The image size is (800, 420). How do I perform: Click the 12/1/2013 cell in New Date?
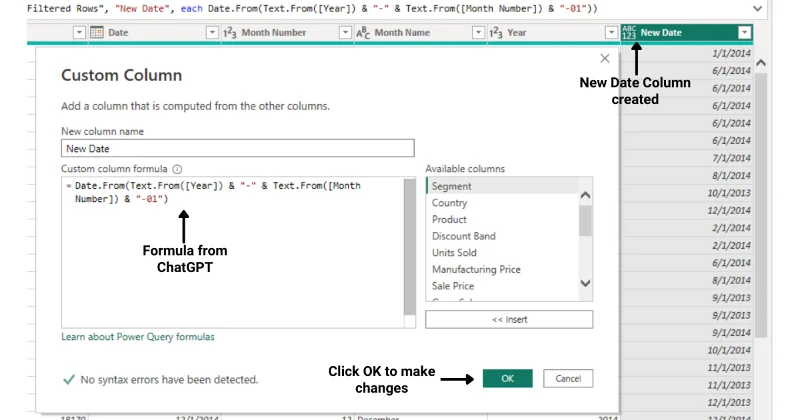click(x=687, y=403)
